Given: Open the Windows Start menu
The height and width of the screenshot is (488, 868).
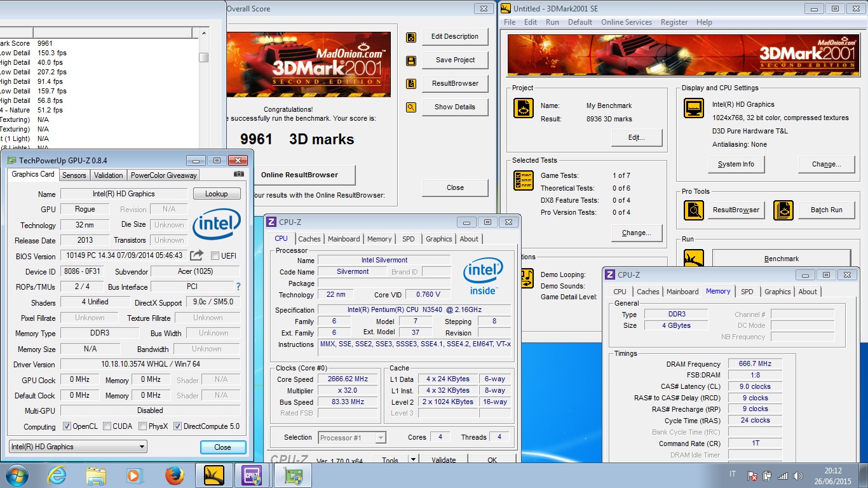Looking at the screenshot, I should [x=17, y=475].
